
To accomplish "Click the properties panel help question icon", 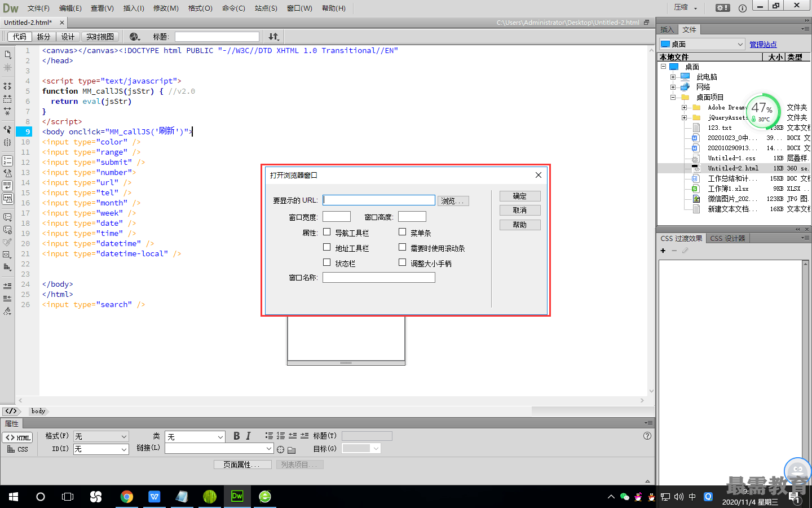I will click(x=647, y=436).
